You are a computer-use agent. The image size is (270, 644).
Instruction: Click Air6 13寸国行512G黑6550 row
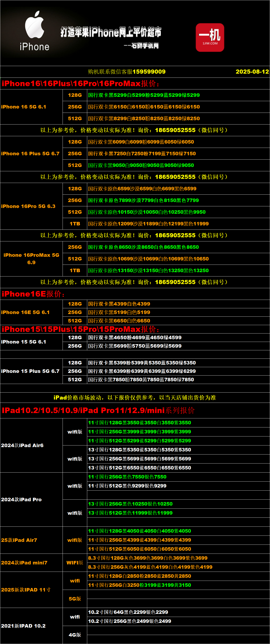tap(178, 468)
